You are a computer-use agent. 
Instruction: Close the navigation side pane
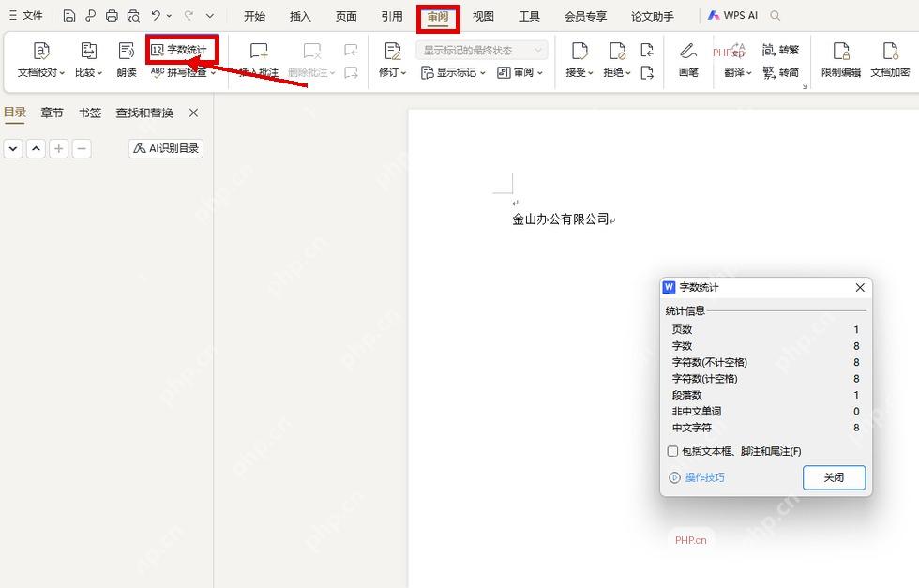(x=193, y=113)
